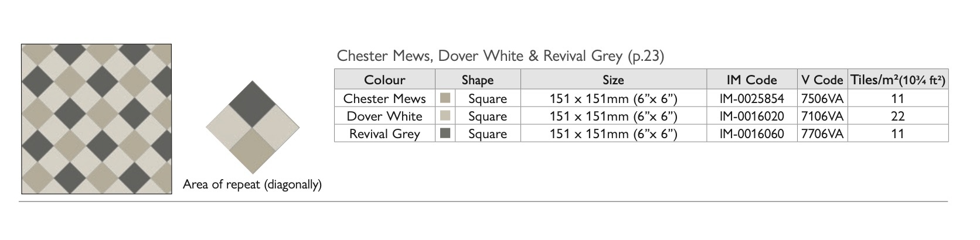
Task: Click the Chester Mews colour name cell
Action: [x=384, y=98]
